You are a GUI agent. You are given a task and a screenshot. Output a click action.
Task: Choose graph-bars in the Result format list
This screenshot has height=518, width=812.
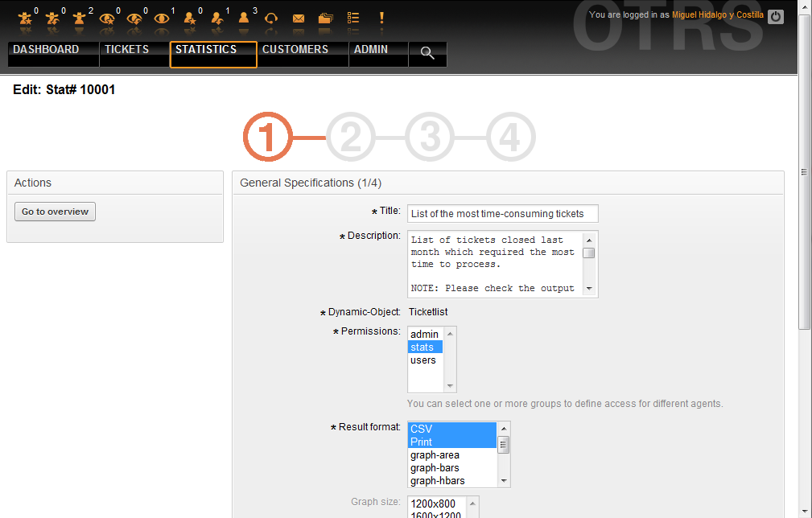pos(435,468)
